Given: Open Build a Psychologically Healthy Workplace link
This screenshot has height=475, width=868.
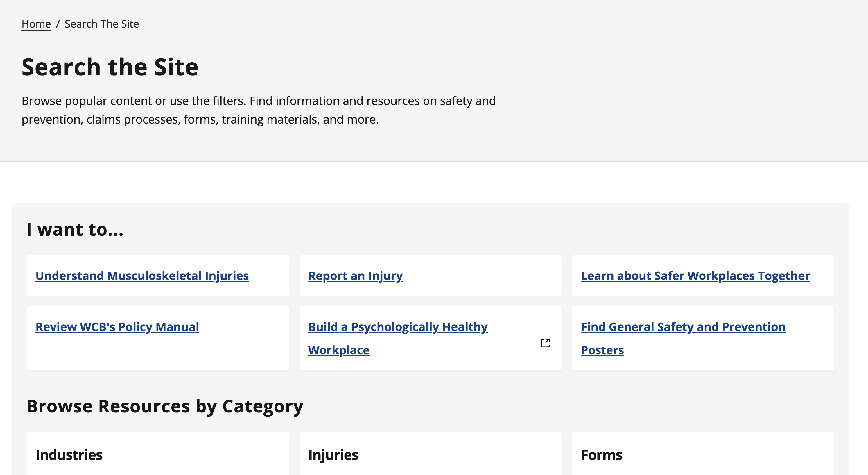Looking at the screenshot, I should pos(398,338).
